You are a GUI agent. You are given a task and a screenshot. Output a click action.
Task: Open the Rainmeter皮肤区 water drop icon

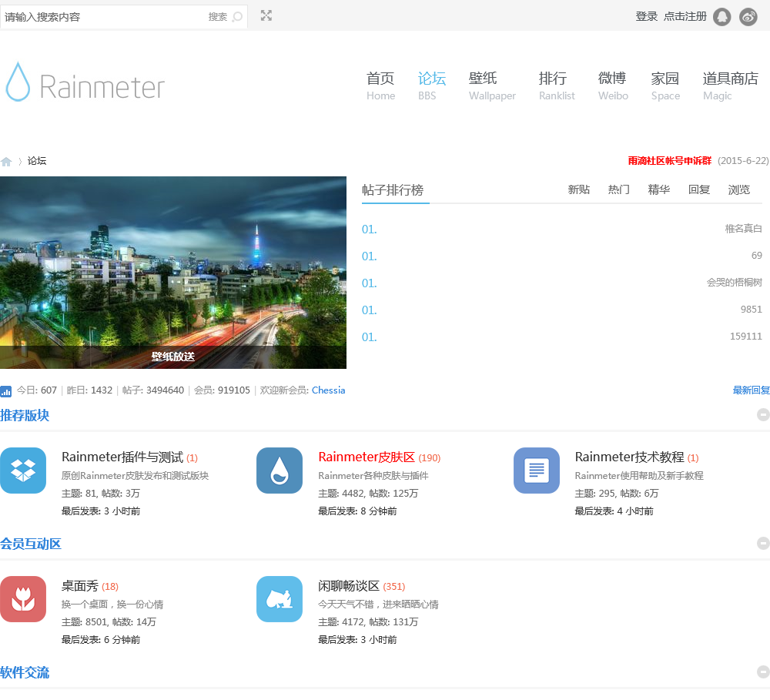coord(280,471)
